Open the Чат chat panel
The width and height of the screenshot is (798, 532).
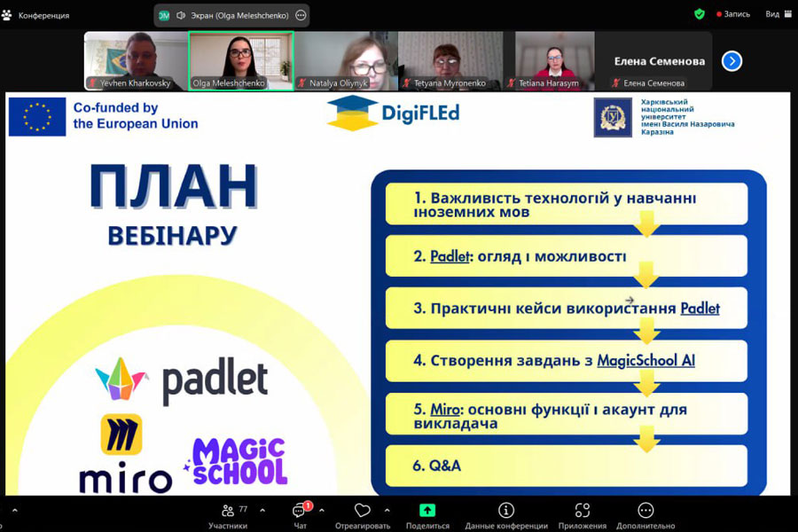tap(301, 516)
